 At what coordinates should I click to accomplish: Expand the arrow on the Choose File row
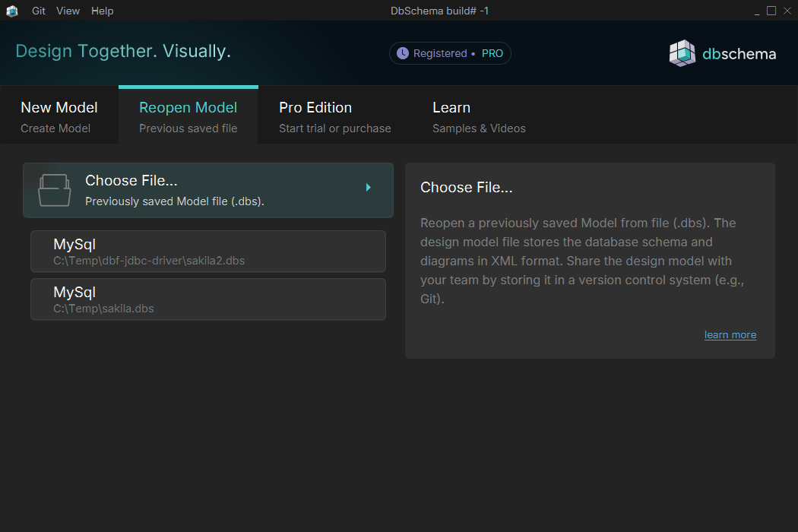(x=369, y=187)
